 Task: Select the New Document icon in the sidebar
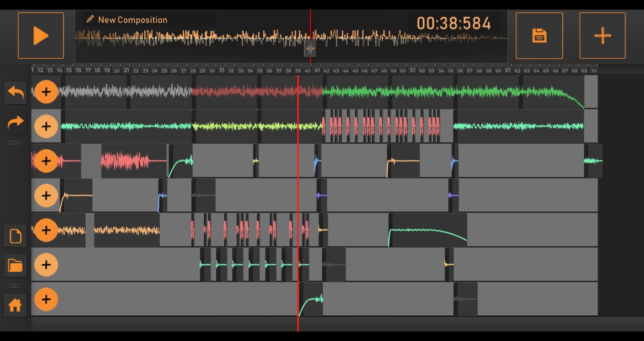tap(15, 236)
